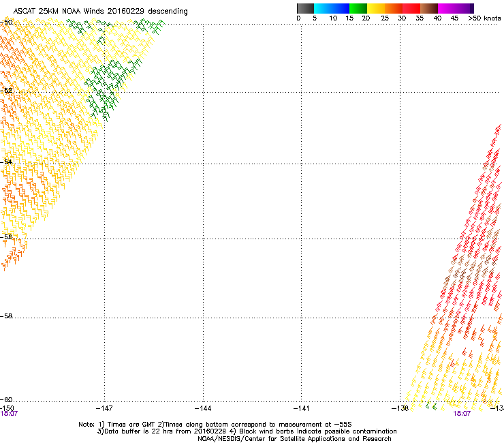Image resolution: width=504 pixels, height=443 pixels.
Task: Click the brown 35-40 knots color segment
Action: 429,8
